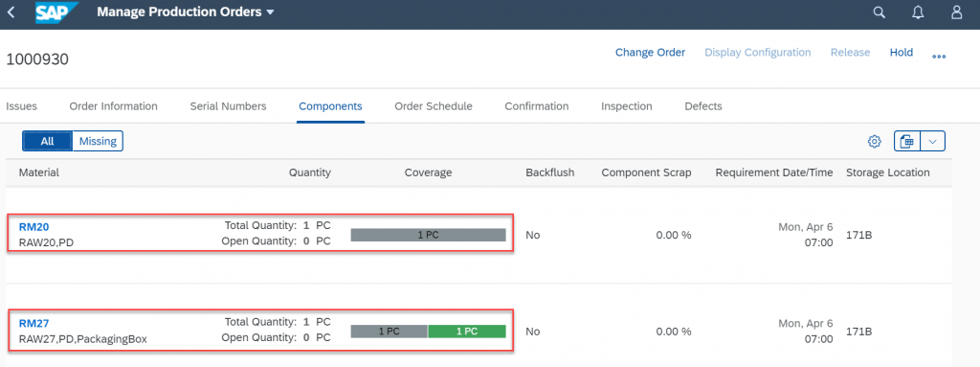Screen dimensions: 980x367
Task: Click the Change Order button
Action: [650, 53]
